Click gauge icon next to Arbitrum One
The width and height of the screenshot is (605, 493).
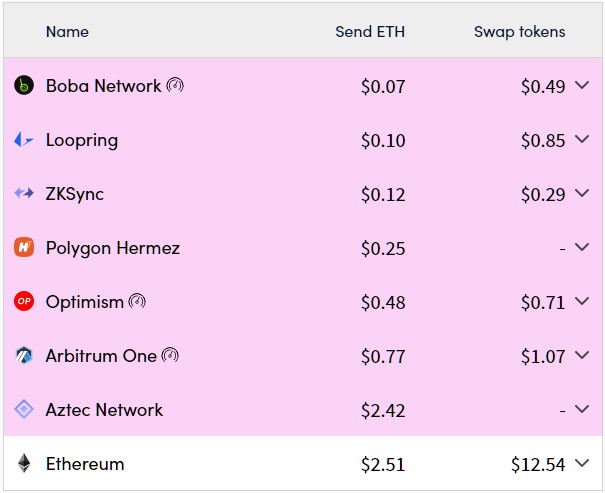[170, 355]
